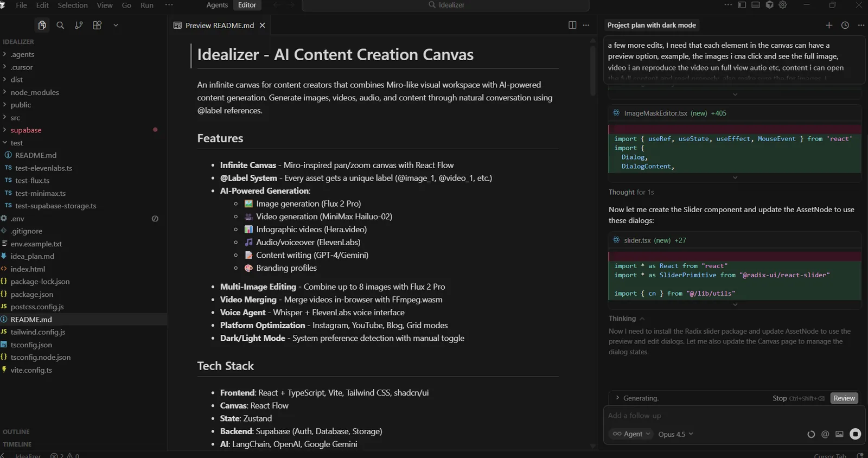The height and width of the screenshot is (458, 868).
Task: Expand the public folder
Action: click(x=20, y=105)
